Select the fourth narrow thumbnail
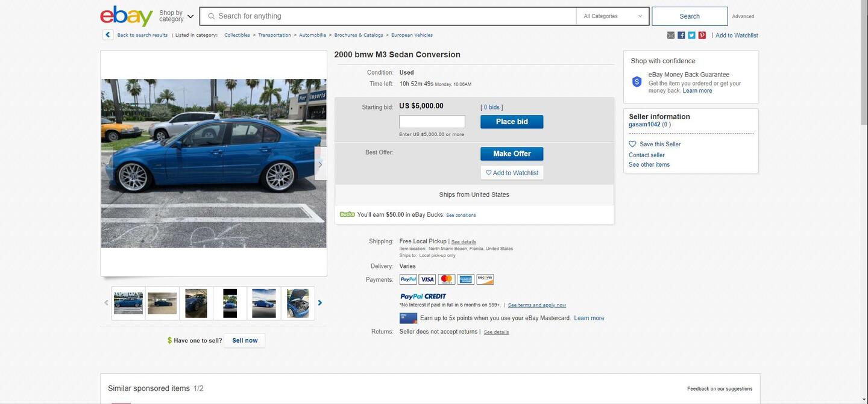 230,303
